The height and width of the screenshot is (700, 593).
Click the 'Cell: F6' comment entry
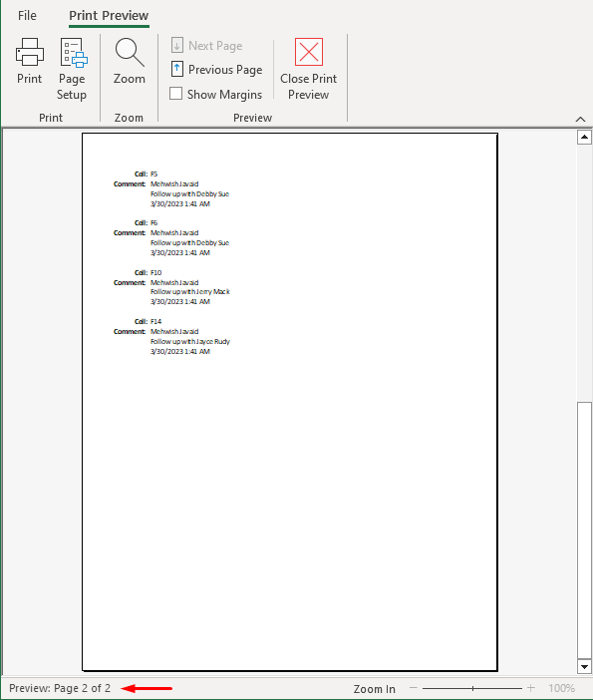click(146, 222)
